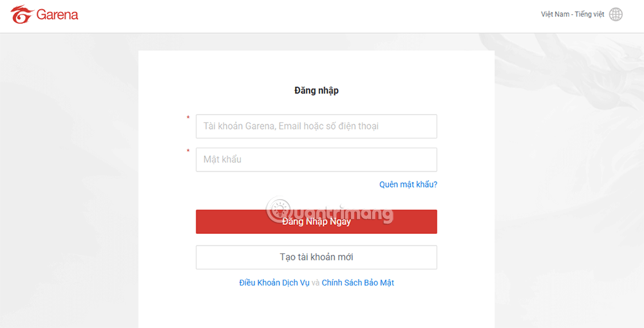Viewport: 644px width, 328px height.
Task: Click the Garena wordmark text
Action: (x=57, y=15)
